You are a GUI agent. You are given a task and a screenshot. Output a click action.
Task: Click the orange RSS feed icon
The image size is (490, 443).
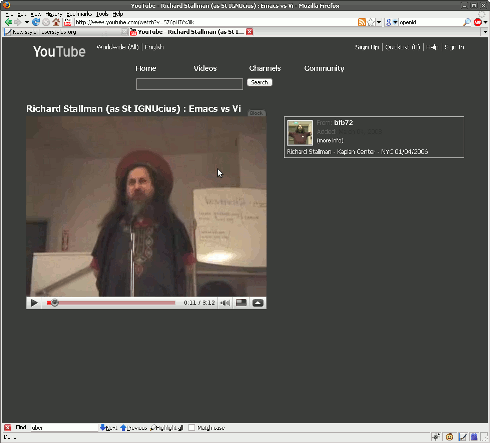pyautogui.click(x=362, y=22)
